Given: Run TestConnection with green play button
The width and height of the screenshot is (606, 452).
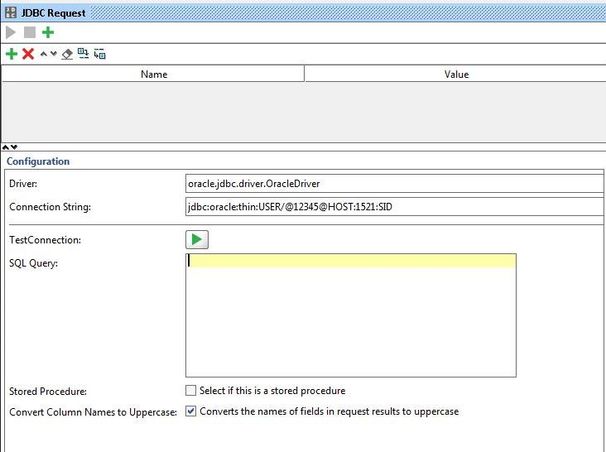Looking at the screenshot, I should point(196,240).
